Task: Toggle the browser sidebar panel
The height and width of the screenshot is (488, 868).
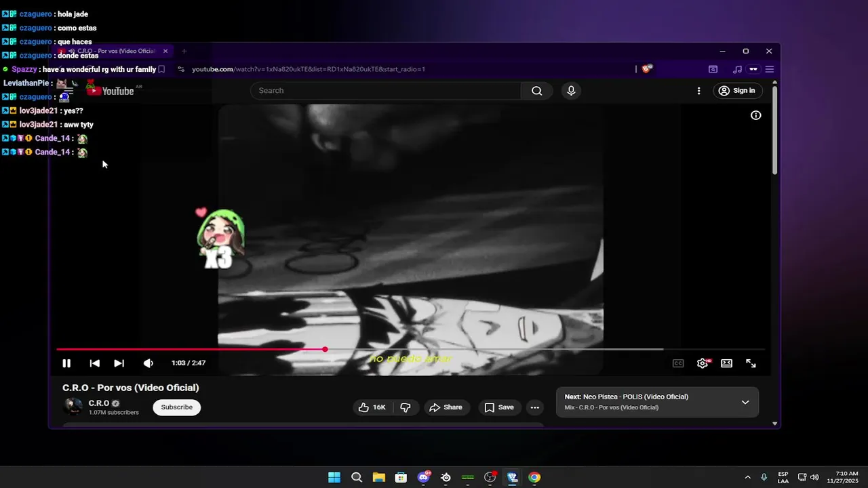Action: (713, 69)
